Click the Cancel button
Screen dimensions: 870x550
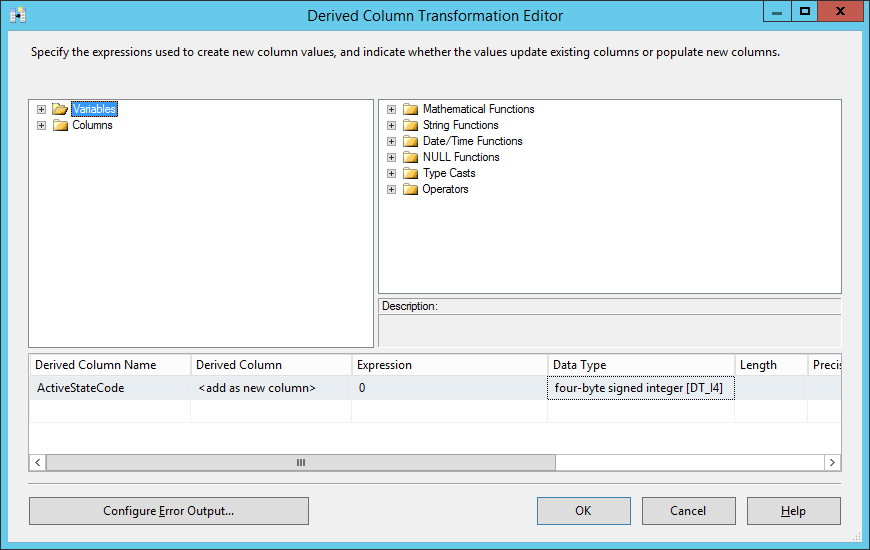(x=689, y=511)
